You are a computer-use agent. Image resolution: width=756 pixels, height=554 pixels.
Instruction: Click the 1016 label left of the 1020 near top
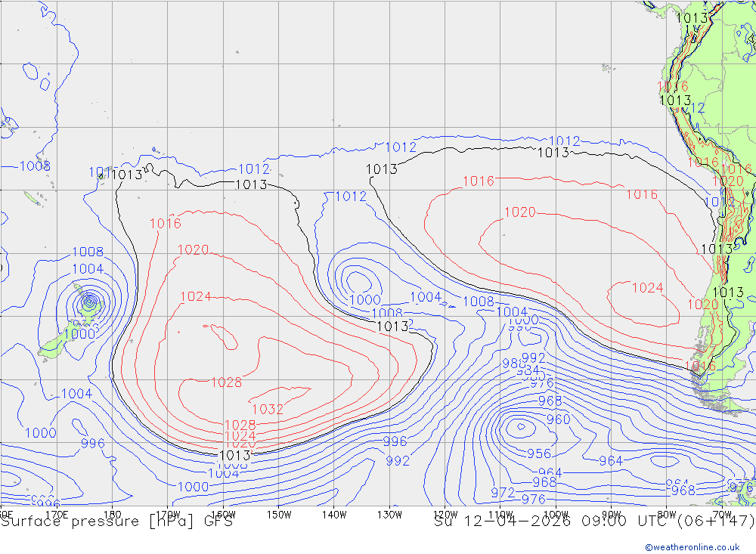[479, 181]
